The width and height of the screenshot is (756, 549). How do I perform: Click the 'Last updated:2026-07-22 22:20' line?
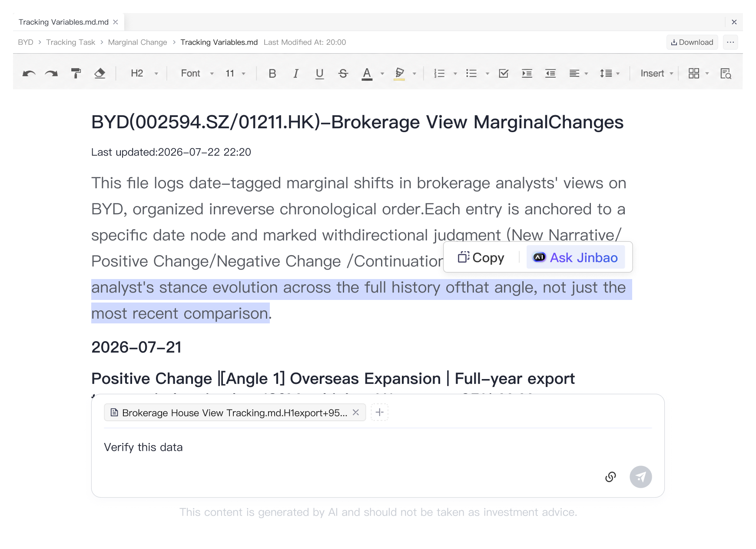[x=171, y=152]
